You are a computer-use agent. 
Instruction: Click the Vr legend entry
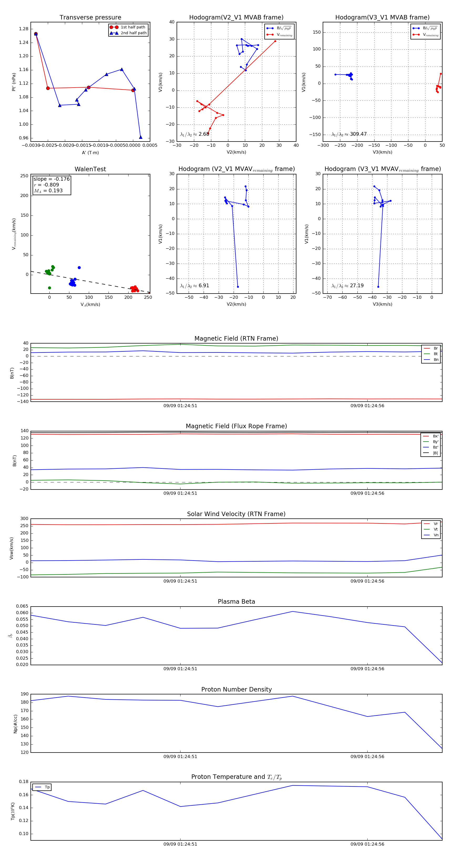click(431, 524)
